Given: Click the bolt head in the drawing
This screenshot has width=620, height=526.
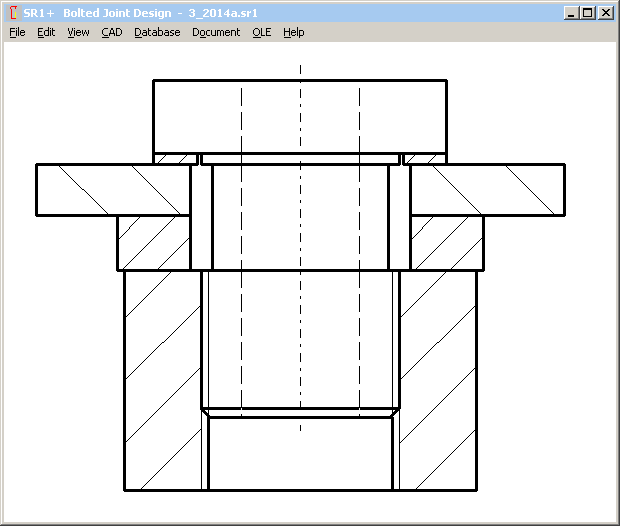Looking at the screenshot, I should click(300, 115).
